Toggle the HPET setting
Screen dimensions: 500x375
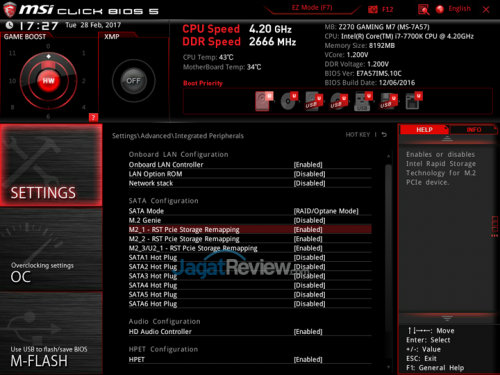click(x=250, y=360)
